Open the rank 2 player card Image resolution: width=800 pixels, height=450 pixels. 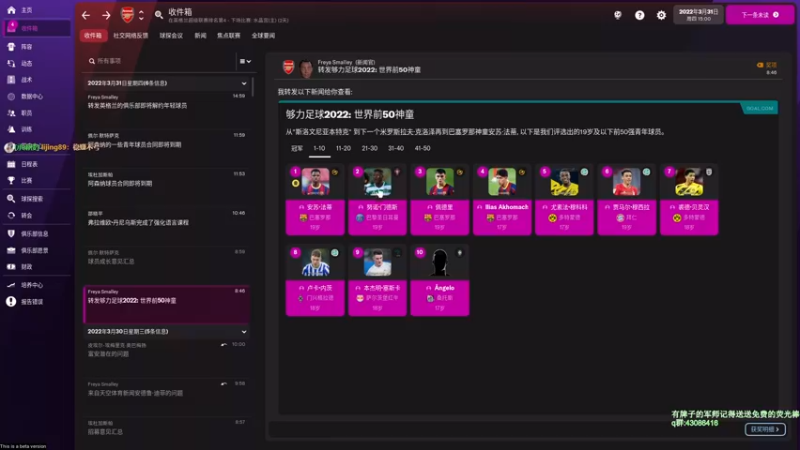coord(377,200)
